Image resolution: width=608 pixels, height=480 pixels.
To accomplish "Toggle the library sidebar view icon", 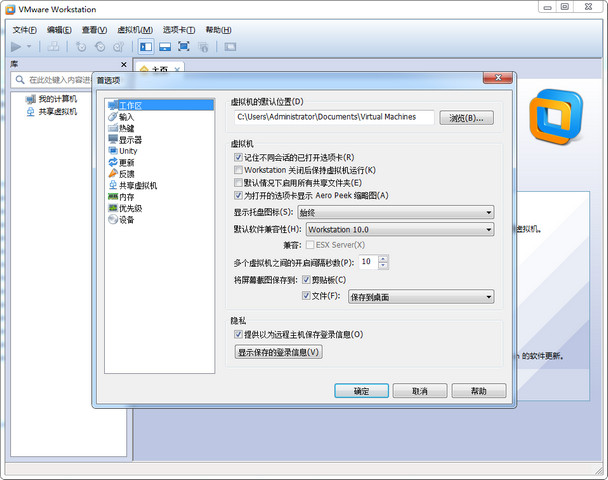I will coord(146,47).
